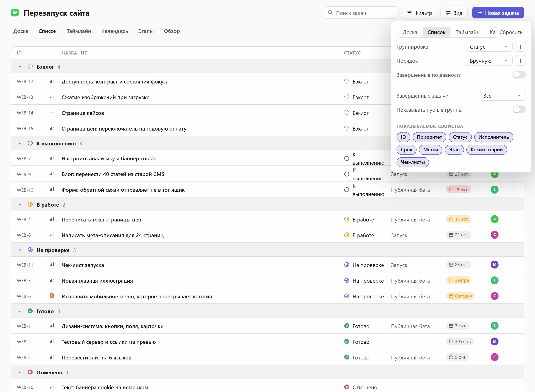
Task: Click the 13 окт. due date badge
Action: (x=458, y=190)
